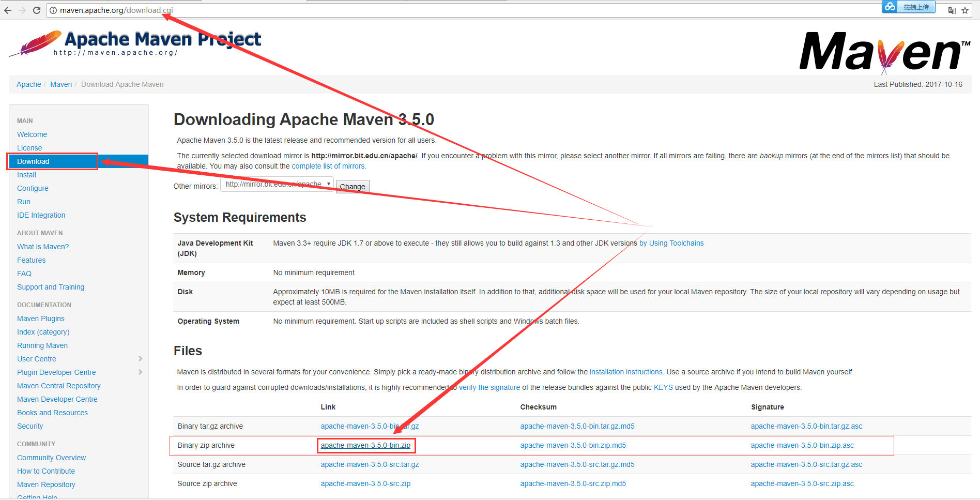Open apache-maven-3.5.0-src.zip.md5 checksum

(573, 483)
